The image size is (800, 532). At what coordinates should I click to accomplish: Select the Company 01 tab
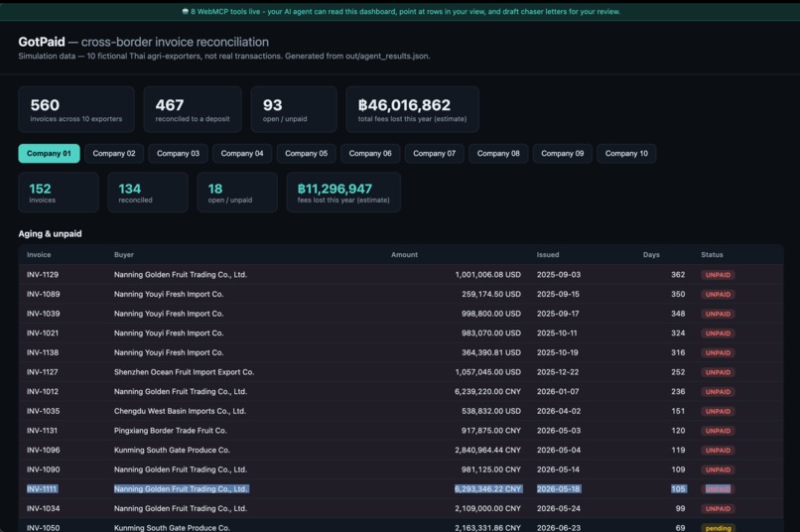coord(49,154)
